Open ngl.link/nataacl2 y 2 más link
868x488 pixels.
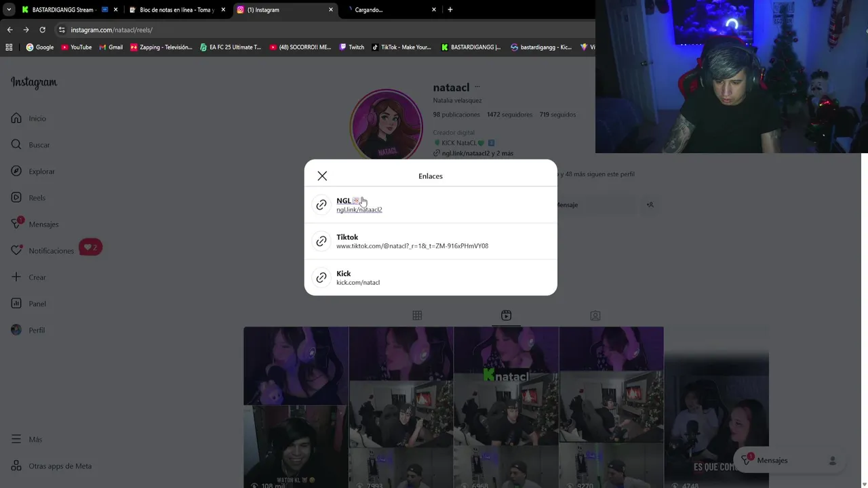(x=473, y=154)
